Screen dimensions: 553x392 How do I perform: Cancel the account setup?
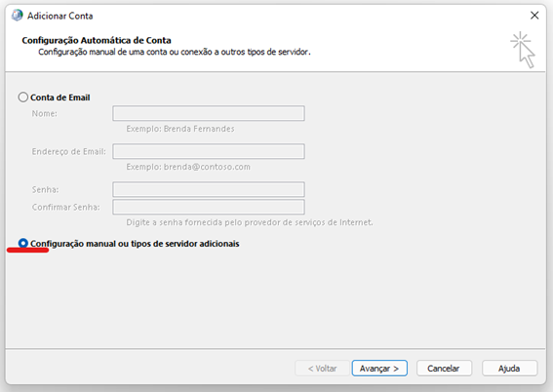tap(444, 369)
